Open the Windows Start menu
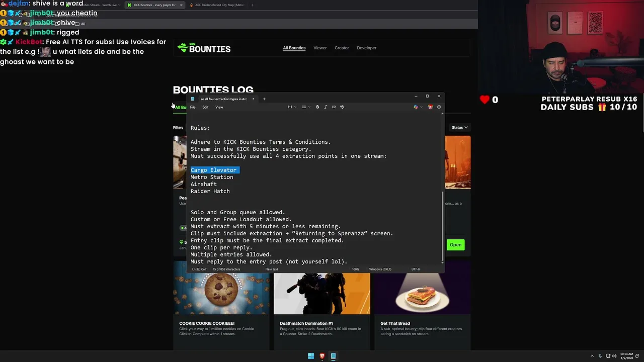This screenshot has width=644, height=362. point(311,356)
